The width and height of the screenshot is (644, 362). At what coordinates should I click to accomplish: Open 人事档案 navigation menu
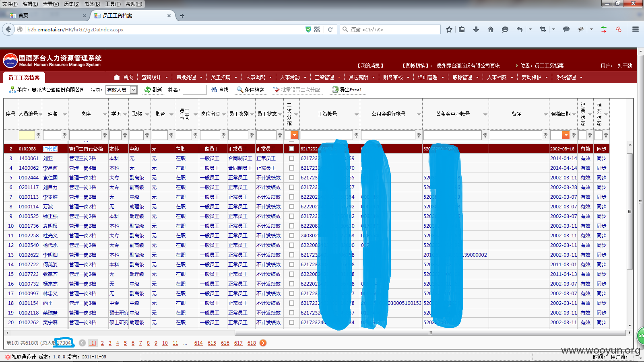click(500, 77)
